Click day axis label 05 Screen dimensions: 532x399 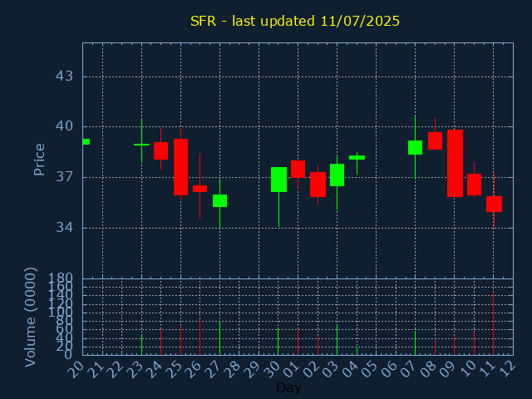(x=369, y=369)
